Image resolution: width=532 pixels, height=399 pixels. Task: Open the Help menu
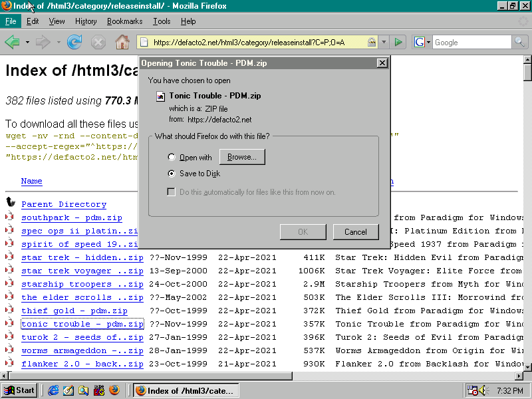(x=188, y=21)
